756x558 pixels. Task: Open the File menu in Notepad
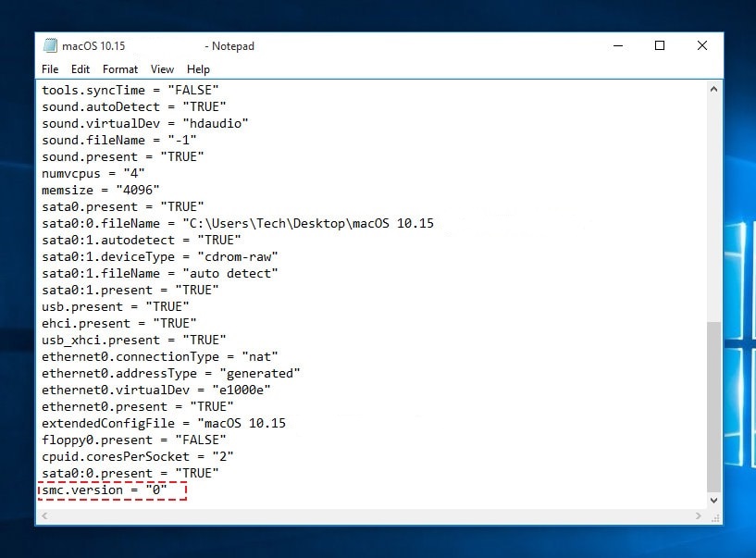coord(49,68)
